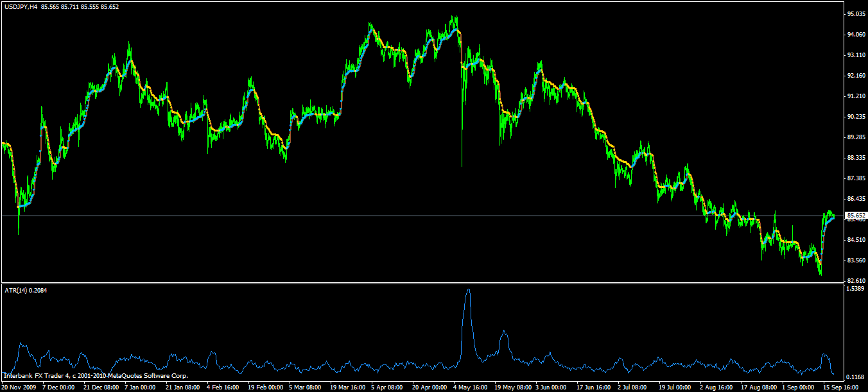Click the USDJPY,H4 chart title label
The width and height of the screenshot is (868, 392).
(21, 6)
